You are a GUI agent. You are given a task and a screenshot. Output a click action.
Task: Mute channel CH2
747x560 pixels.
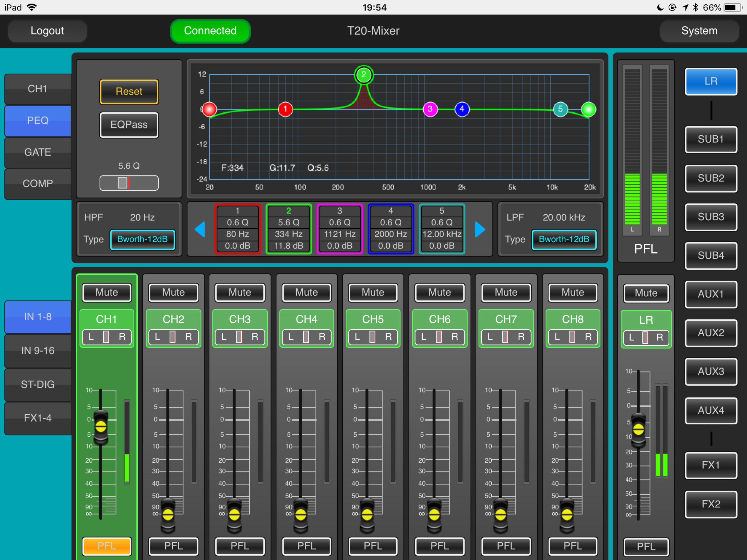(173, 293)
